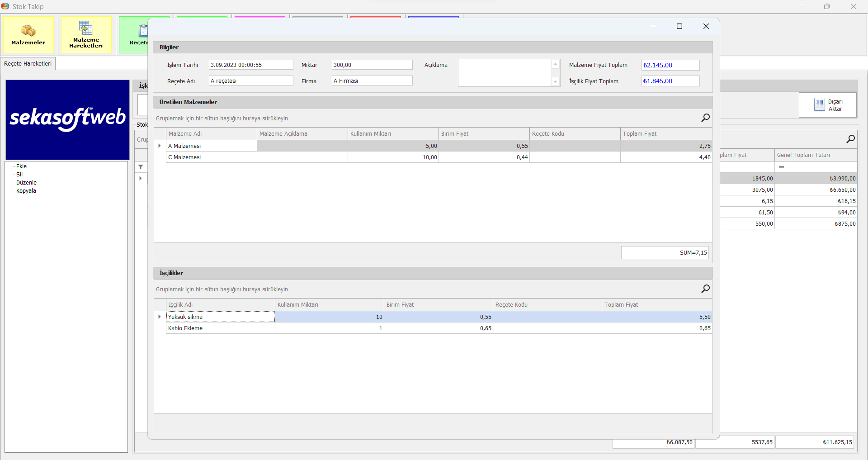Sort by Kullanım Miktarı in materials grid
868x460 pixels.
[392, 134]
